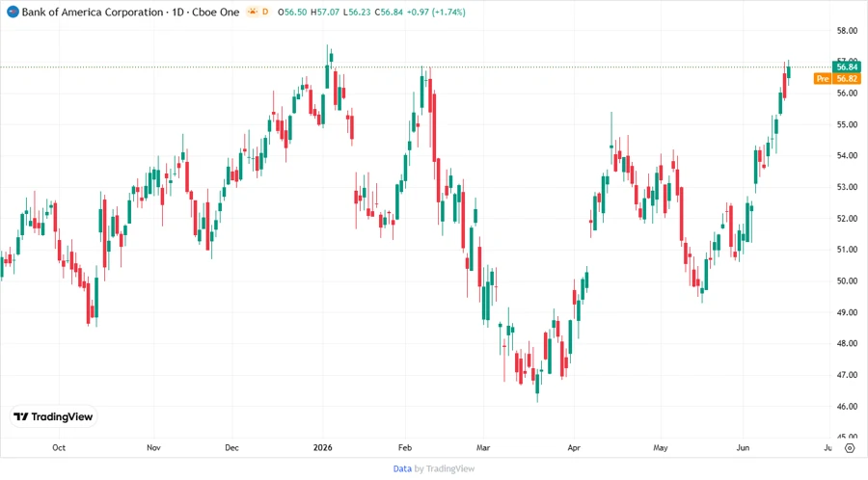Click the pre-market sun session icon
868x480 pixels.
coord(253,12)
